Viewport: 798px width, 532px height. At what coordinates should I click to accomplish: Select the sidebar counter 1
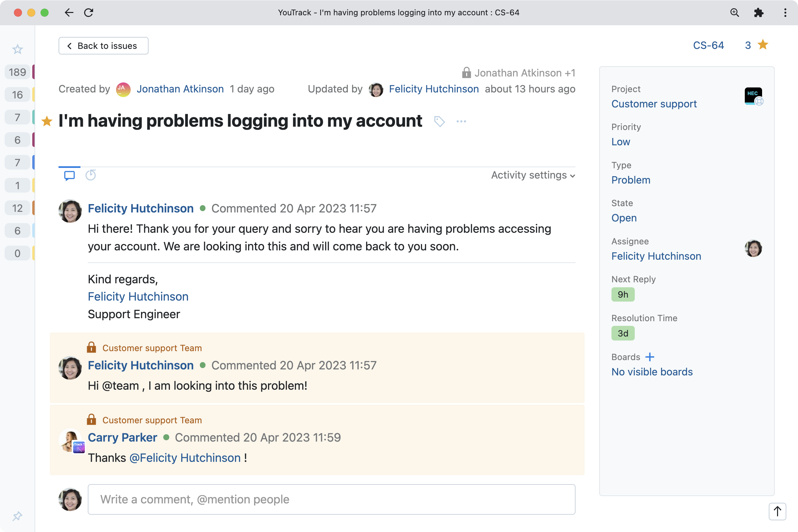(17, 185)
